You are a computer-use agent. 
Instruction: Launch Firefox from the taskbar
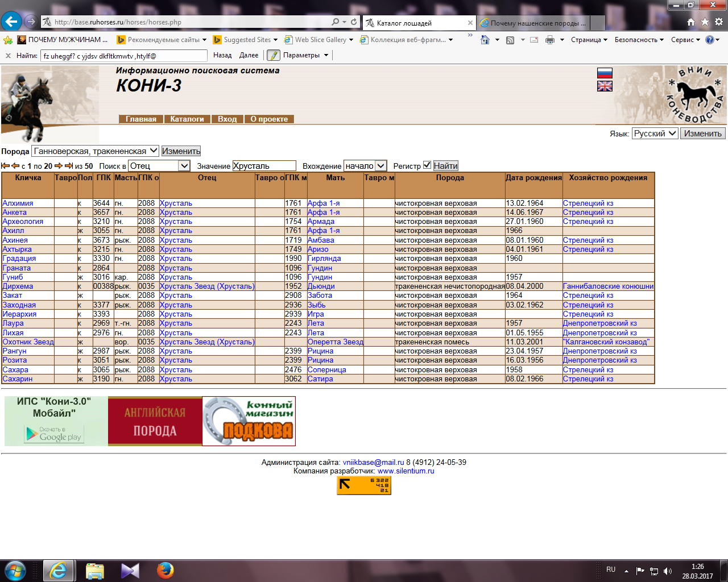pyautogui.click(x=166, y=570)
